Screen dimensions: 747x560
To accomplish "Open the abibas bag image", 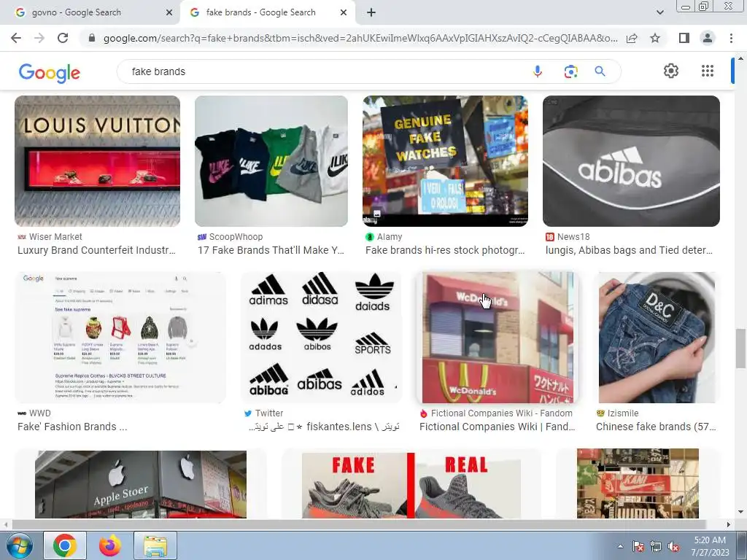I will (631, 161).
